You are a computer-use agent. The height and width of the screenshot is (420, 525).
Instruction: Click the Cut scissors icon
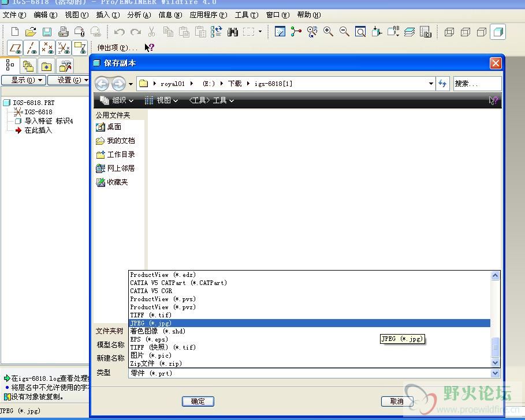[151, 32]
